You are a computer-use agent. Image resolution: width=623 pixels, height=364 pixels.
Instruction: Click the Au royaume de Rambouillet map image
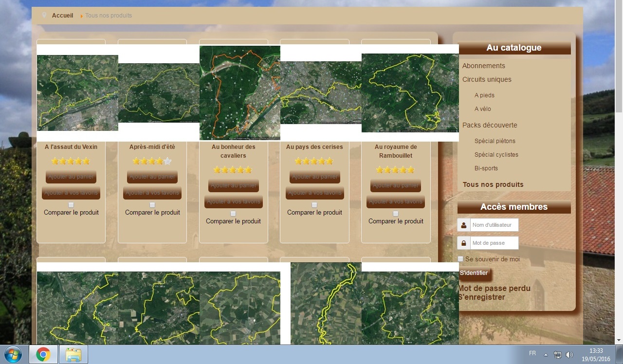coord(410,93)
